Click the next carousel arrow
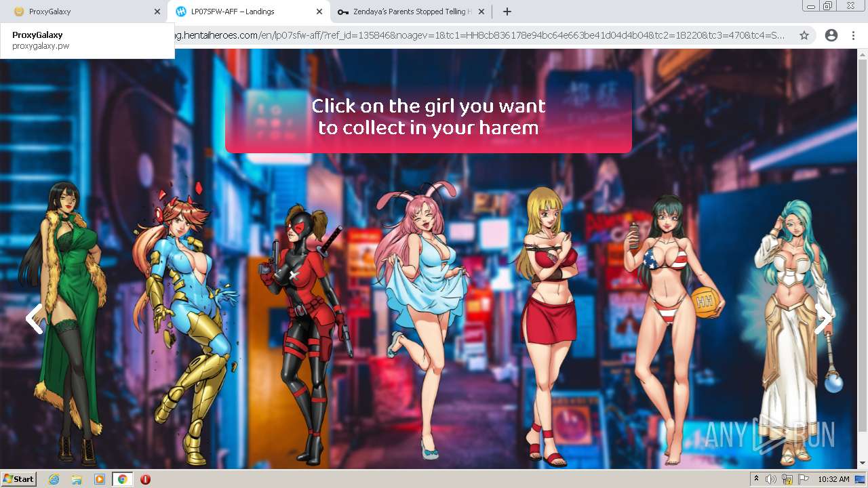The width and height of the screenshot is (868, 488). coord(823,319)
